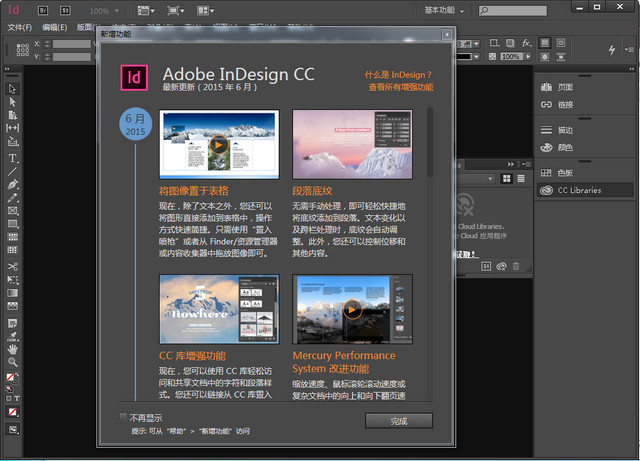Switch library panel to list view
Viewport: 640px width, 461px height.
click(521, 178)
